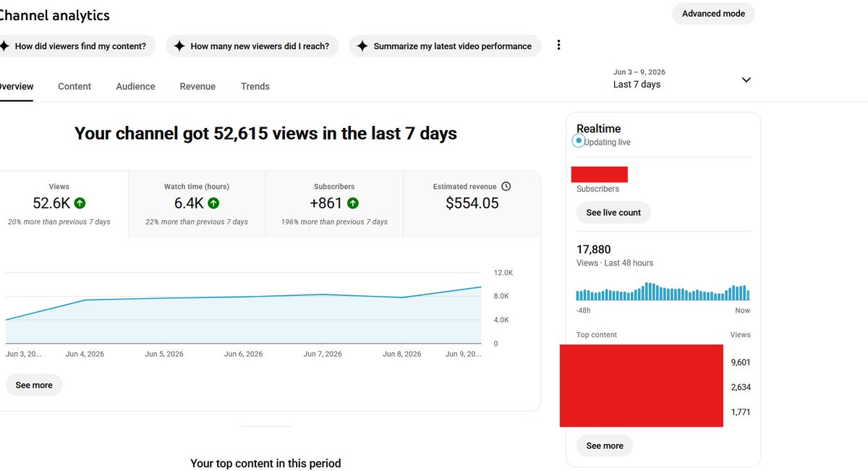Click the 12.0K axis label on chart
868x471 pixels.
(503, 273)
